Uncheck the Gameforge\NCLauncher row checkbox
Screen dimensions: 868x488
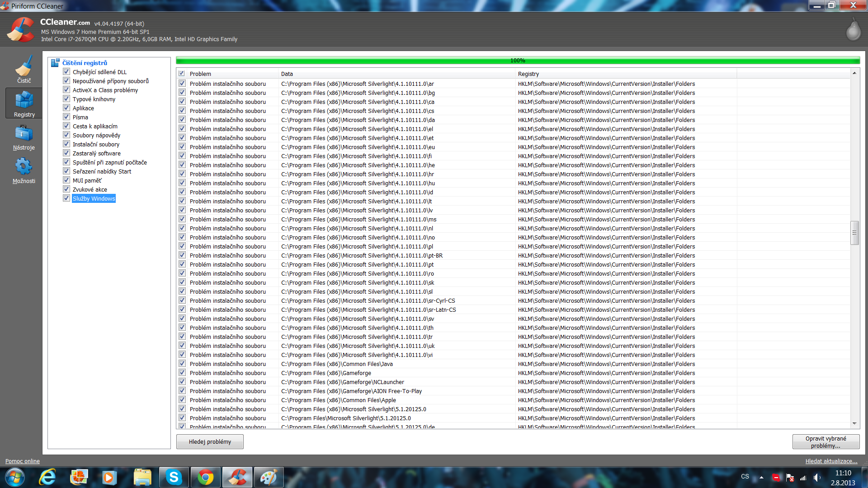pos(182,382)
